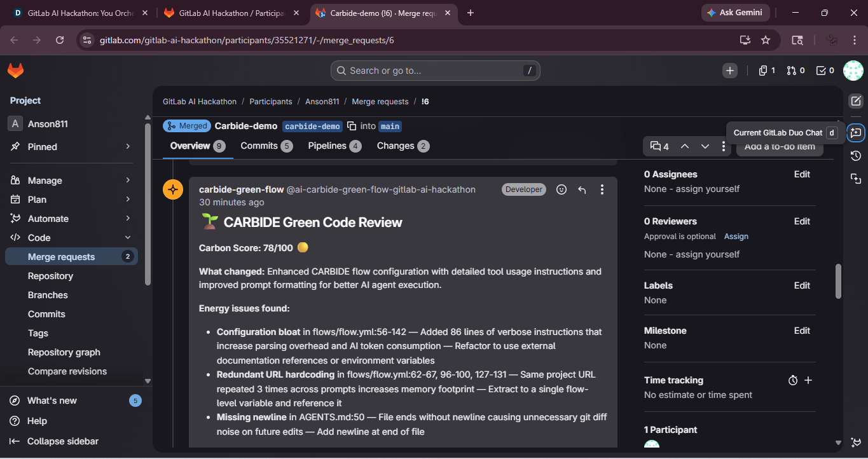This screenshot has width=868, height=459.
Task: Switch to the Changes tab
Action: pos(403,146)
